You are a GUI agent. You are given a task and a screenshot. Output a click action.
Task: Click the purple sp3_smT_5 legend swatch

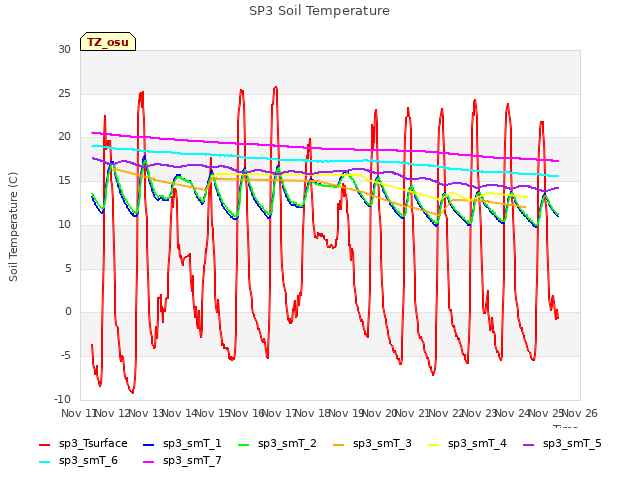pyautogui.click(x=528, y=444)
